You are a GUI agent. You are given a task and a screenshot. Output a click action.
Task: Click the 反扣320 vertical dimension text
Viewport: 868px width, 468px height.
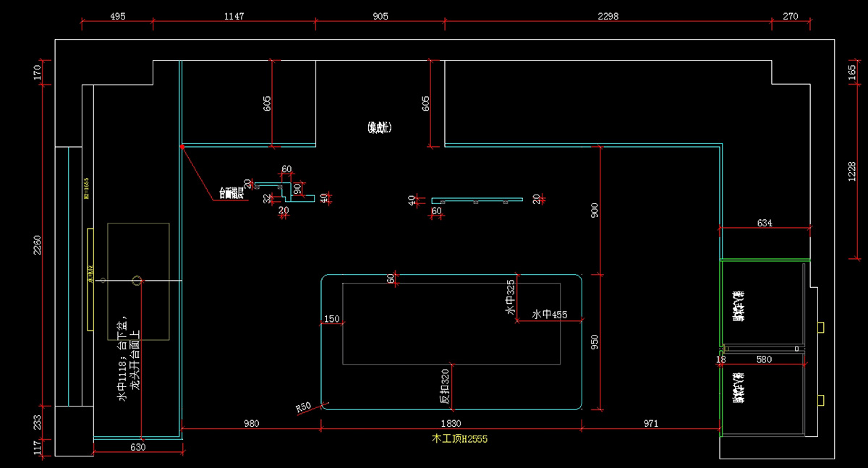[x=443, y=386]
